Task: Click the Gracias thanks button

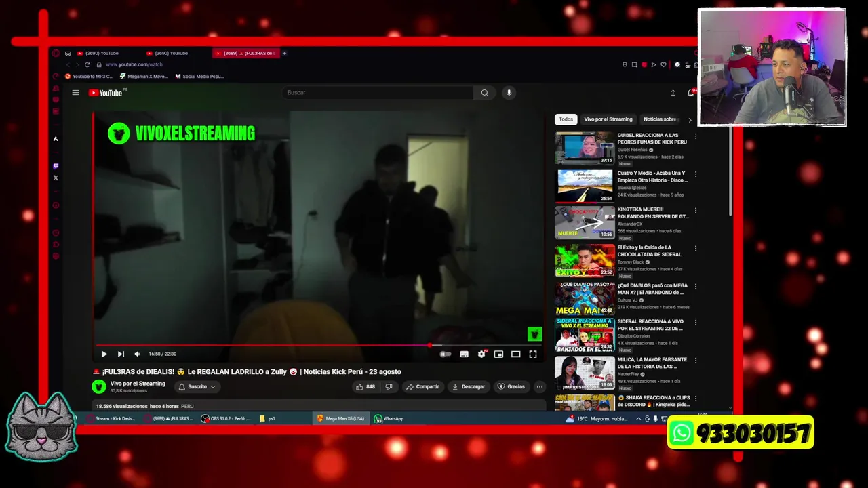Action: 511,386
